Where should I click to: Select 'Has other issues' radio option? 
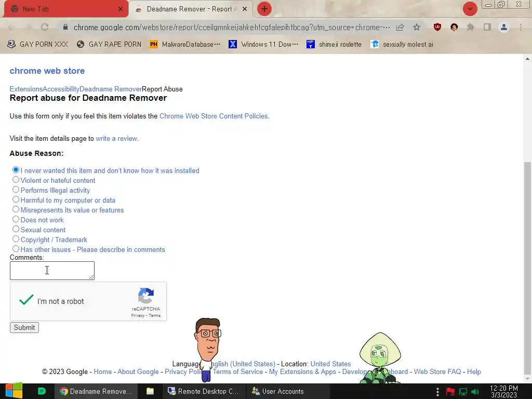(16, 249)
